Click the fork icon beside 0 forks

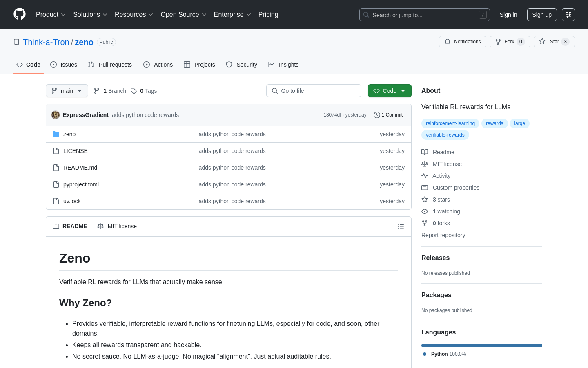point(425,223)
